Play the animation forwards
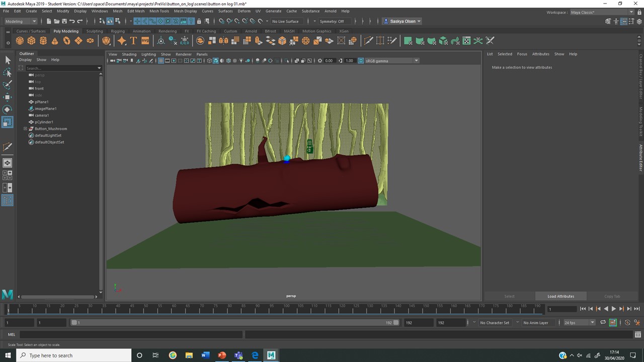This screenshot has height=362, width=644. (613, 309)
